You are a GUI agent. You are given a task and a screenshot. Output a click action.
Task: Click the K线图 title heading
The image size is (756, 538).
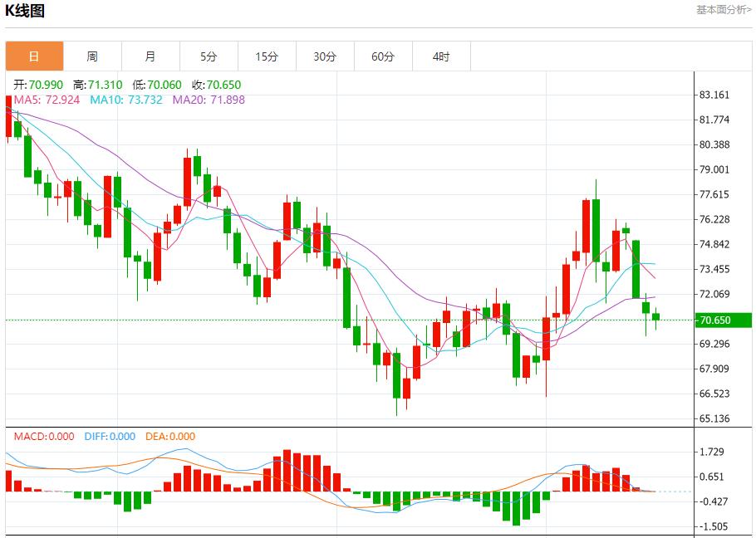(26, 11)
